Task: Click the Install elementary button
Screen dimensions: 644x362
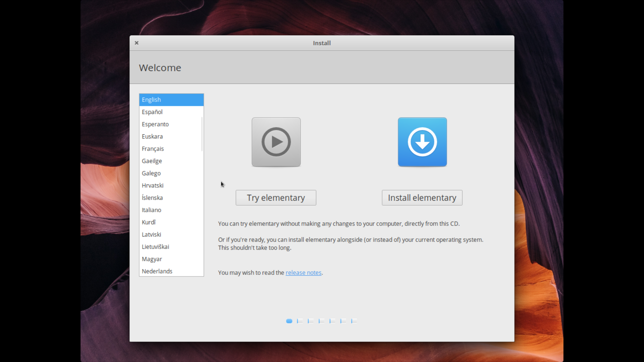Action: tap(422, 197)
